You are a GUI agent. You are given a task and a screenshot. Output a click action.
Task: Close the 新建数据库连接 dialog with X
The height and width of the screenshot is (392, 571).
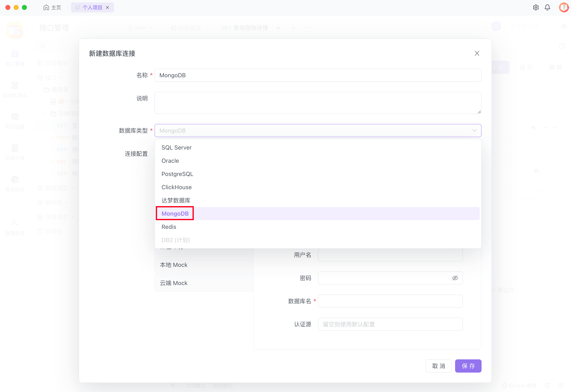(477, 53)
